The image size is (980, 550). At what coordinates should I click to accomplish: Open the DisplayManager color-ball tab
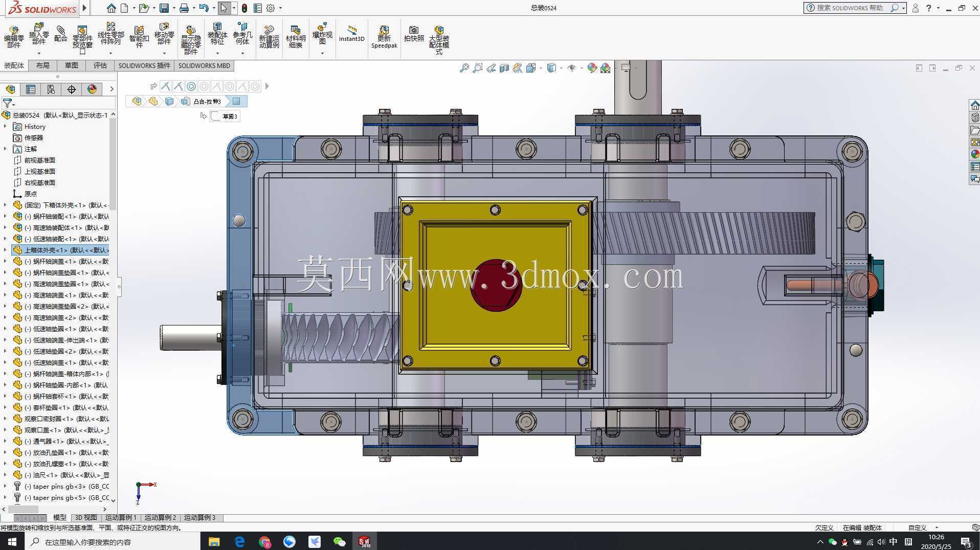92,89
